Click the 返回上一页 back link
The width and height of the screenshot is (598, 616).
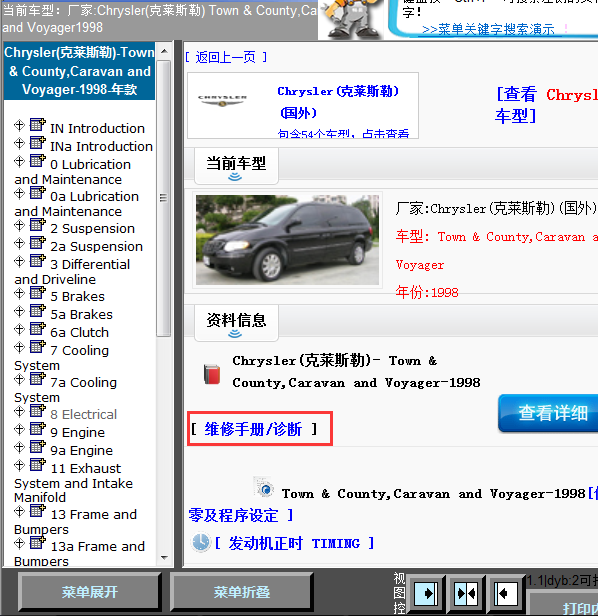[226, 57]
